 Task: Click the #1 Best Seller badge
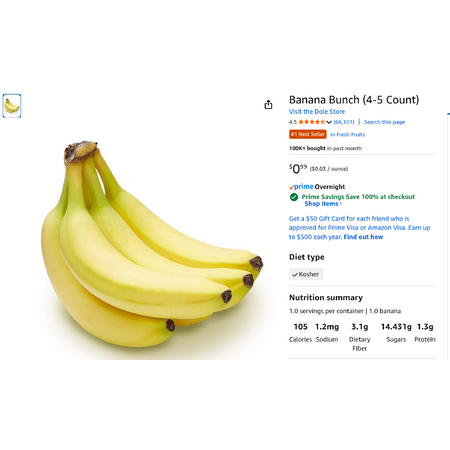tap(308, 134)
